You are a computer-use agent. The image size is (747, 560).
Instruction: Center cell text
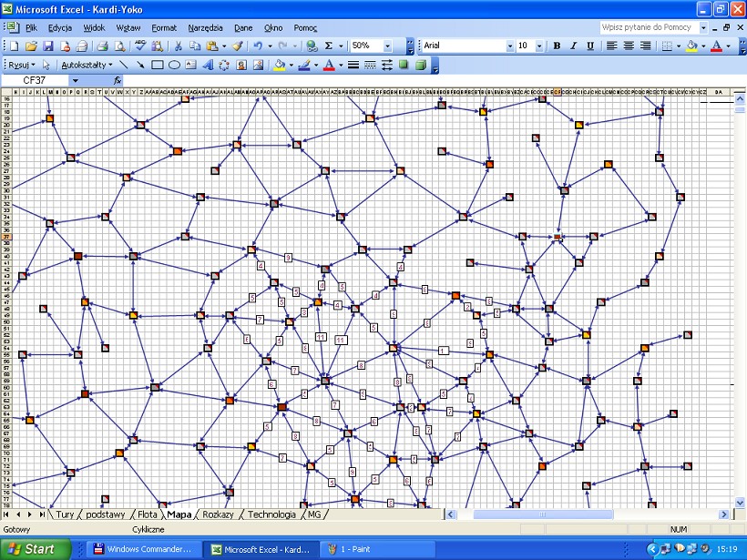(629, 46)
